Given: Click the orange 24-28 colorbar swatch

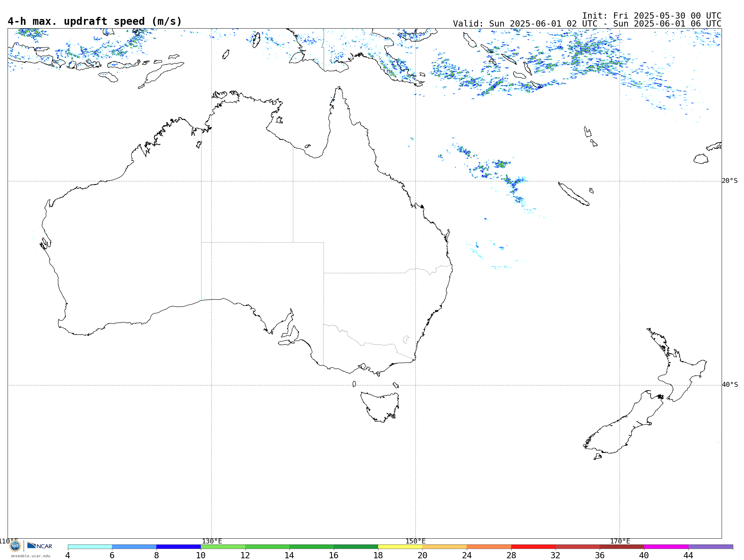Looking at the screenshot, I should [489, 547].
